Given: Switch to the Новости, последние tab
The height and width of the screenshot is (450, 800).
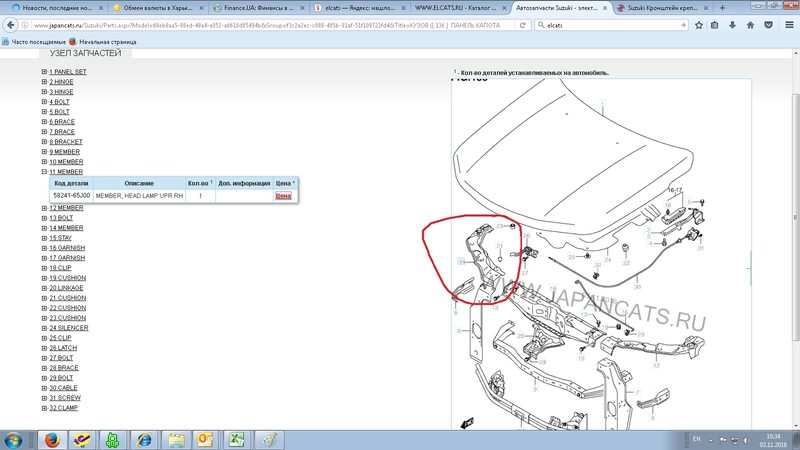Looking at the screenshot, I should (57, 8).
